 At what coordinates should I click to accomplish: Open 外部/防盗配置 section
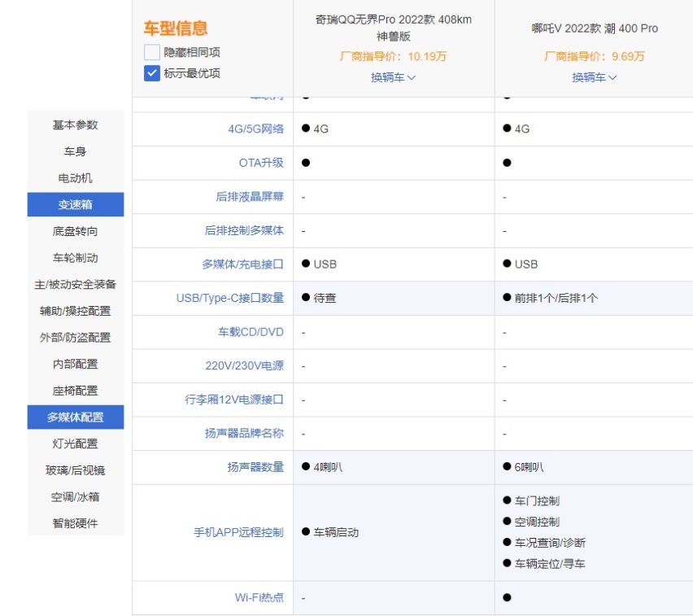76,338
